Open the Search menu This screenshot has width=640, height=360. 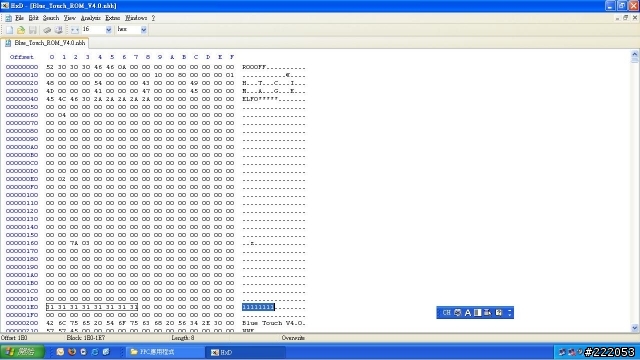click(x=51, y=18)
